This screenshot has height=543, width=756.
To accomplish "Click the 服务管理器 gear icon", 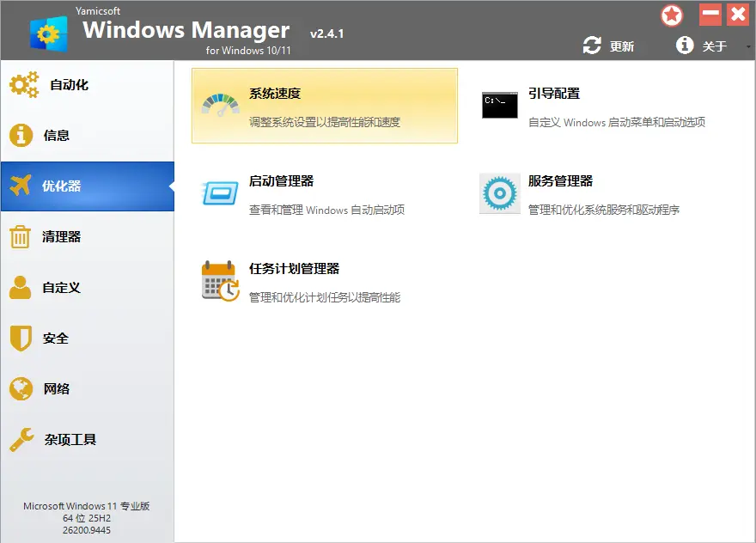I will pyautogui.click(x=500, y=193).
